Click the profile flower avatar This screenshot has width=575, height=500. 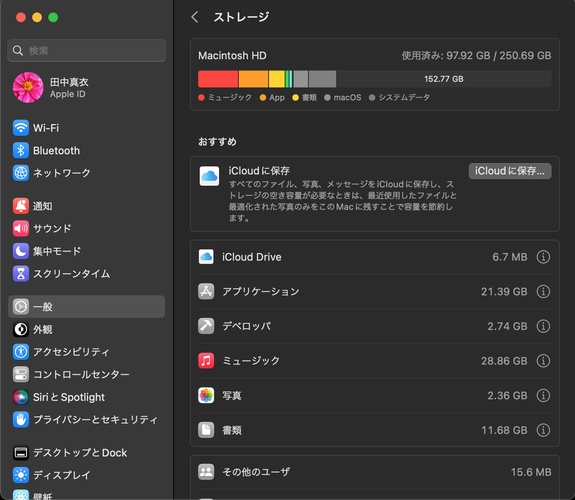point(28,87)
